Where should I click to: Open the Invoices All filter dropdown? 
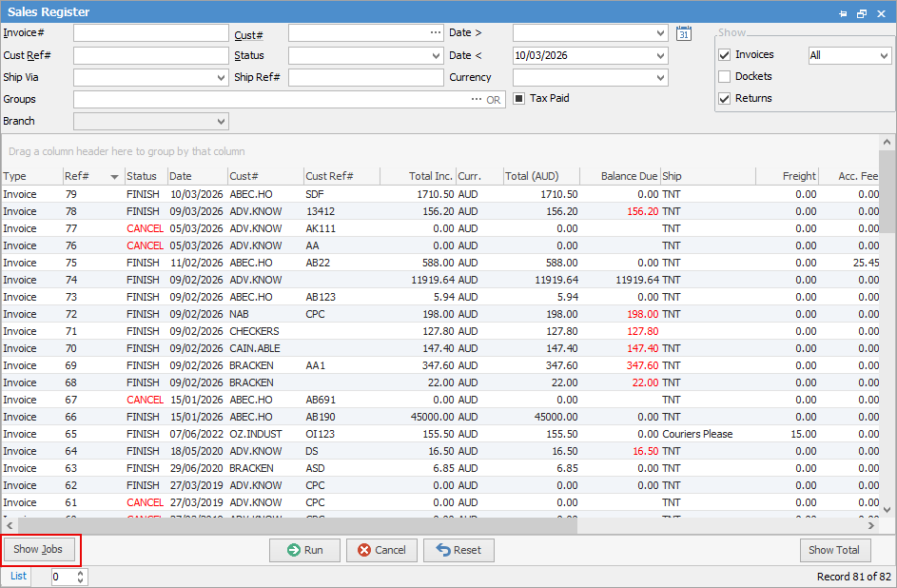[x=884, y=55]
